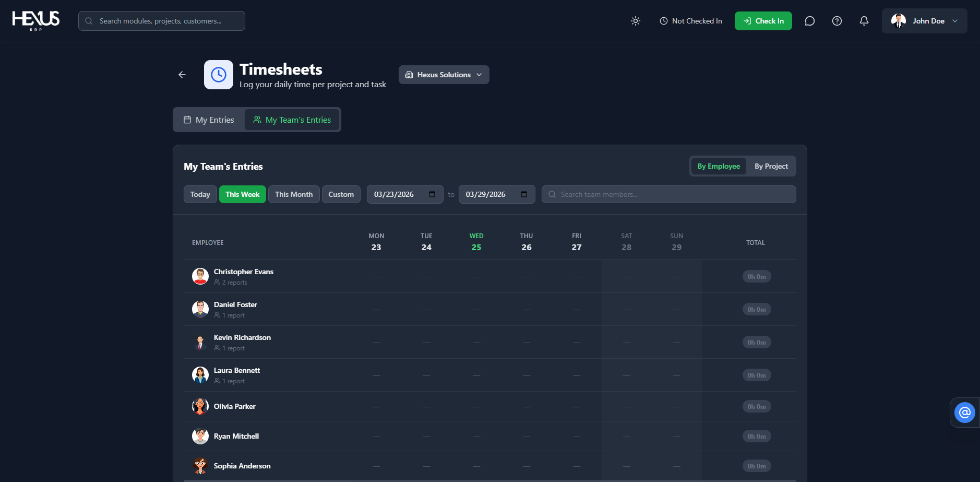The image size is (980, 482).
Task: Open the chat messages icon
Action: tap(810, 21)
